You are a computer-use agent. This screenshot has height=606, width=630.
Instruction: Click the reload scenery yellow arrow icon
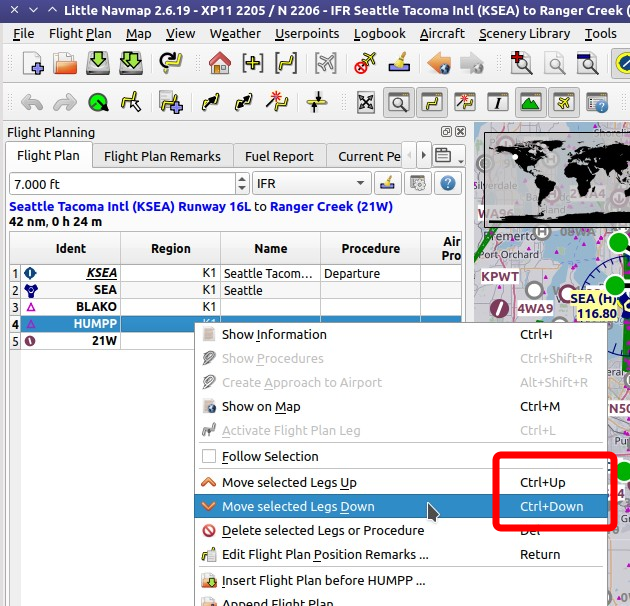(171, 63)
